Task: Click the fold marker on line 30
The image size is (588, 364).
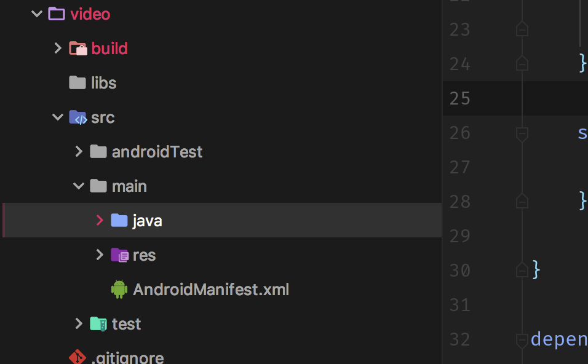Action: pyautogui.click(x=522, y=270)
